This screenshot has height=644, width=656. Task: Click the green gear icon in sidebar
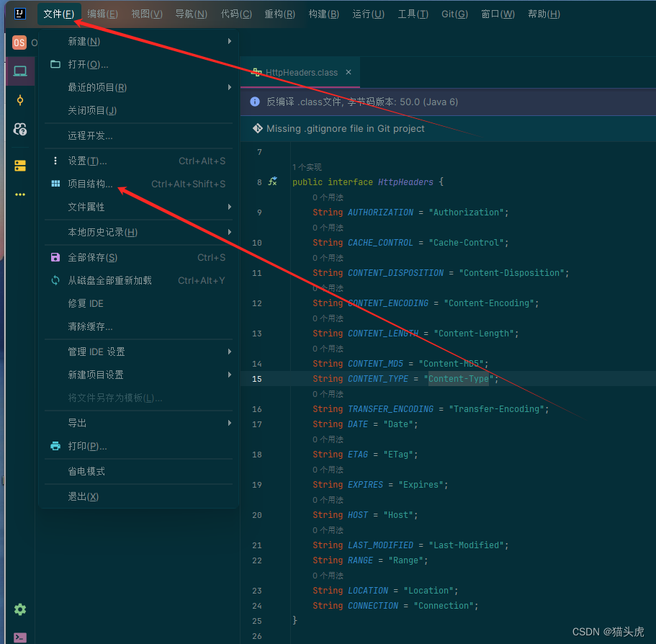click(19, 609)
